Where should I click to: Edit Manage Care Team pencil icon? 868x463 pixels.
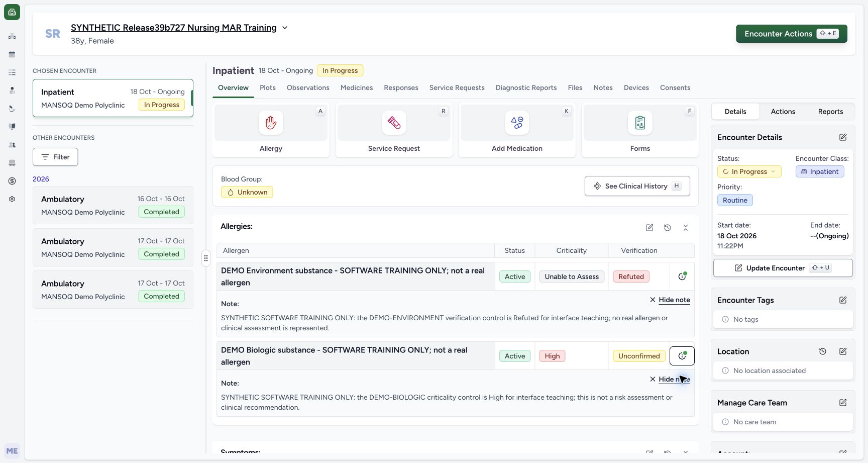[x=843, y=403]
